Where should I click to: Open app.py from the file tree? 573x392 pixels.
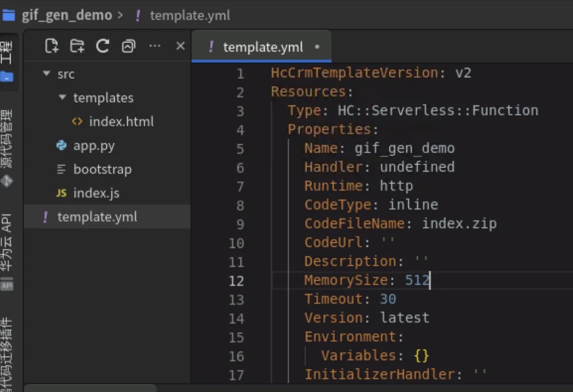click(x=94, y=146)
